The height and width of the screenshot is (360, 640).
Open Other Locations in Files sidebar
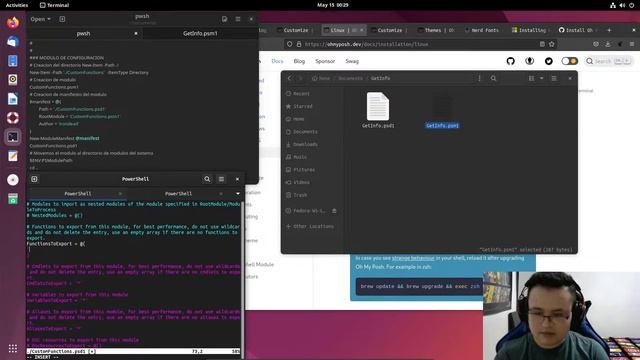click(313, 226)
